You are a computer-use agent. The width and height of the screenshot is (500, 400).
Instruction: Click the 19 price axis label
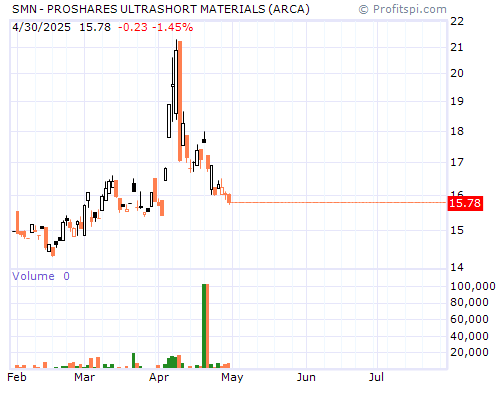tap(457, 101)
